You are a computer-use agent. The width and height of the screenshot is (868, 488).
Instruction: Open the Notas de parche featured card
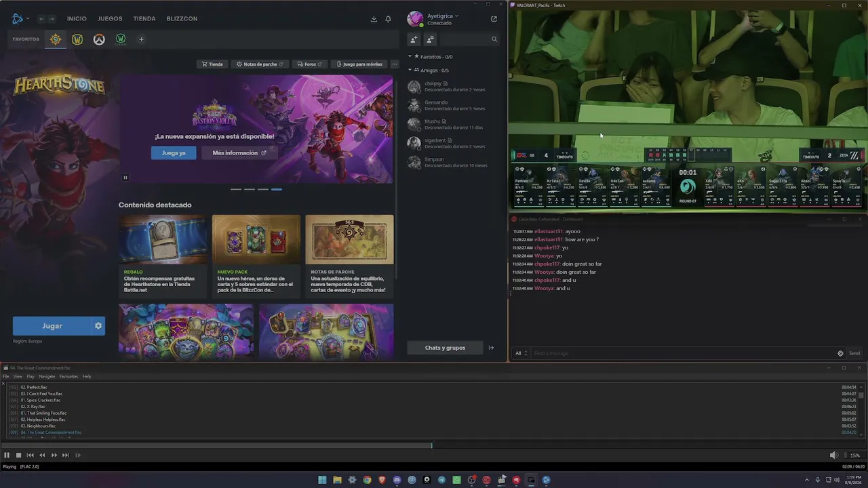tap(350, 256)
